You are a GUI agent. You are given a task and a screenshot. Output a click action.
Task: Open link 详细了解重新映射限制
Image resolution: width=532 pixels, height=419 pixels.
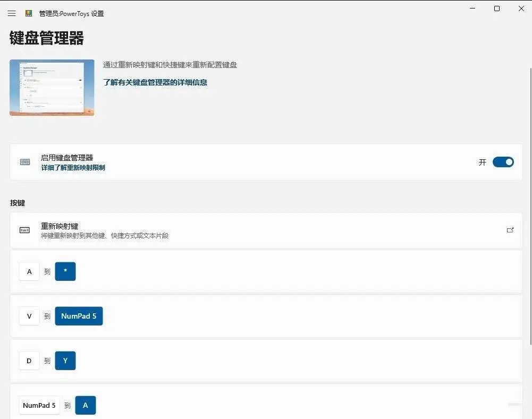coord(73,167)
